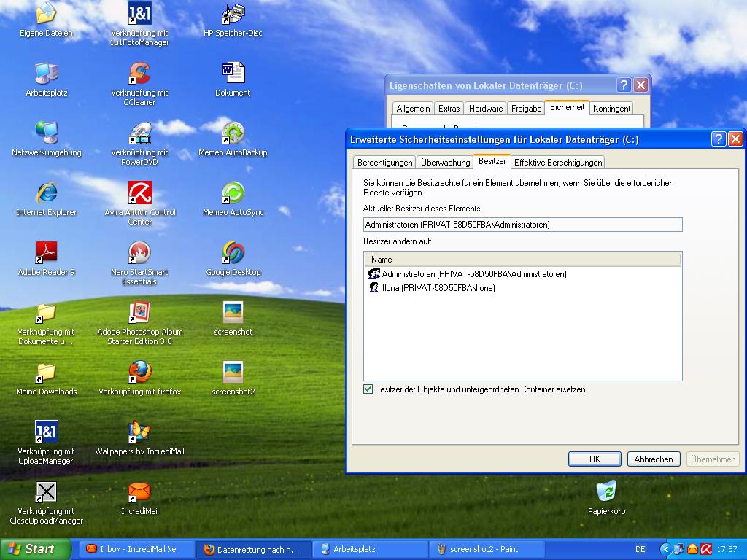Switch to Inbox - IncrediMail Xe taskbar item
The image size is (747, 560).
click(136, 549)
